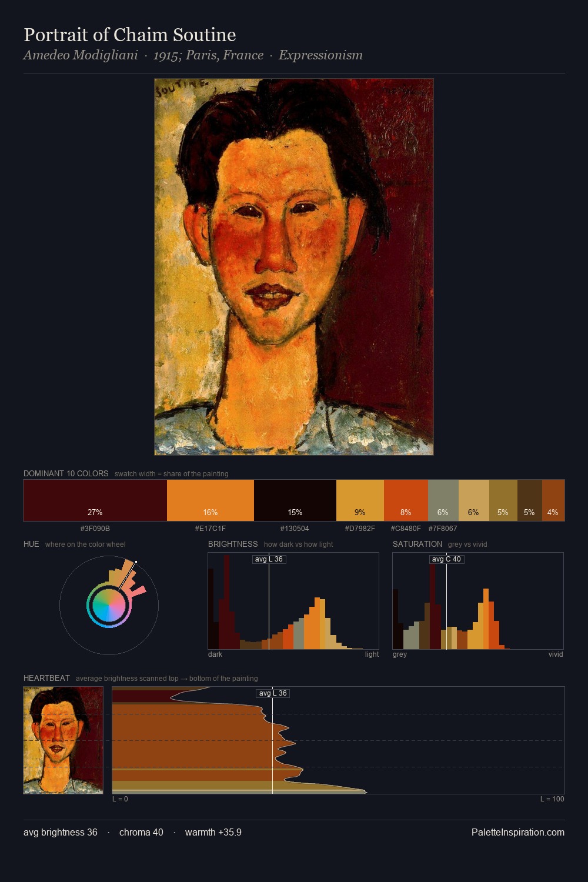The image size is (588, 882).
Task: Click the avg L 36 label in brightness chart
Action: coord(269,559)
